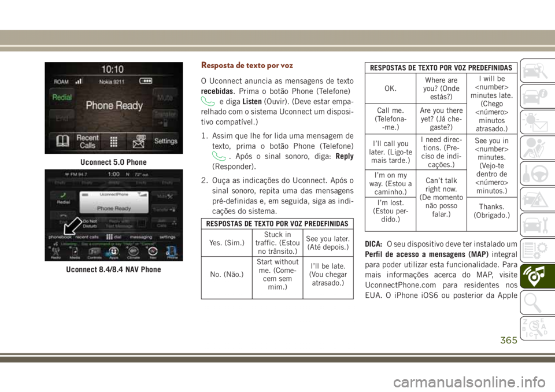Open the car crash emergency tab
Viewport: 555px width, 392px height.
537,199
